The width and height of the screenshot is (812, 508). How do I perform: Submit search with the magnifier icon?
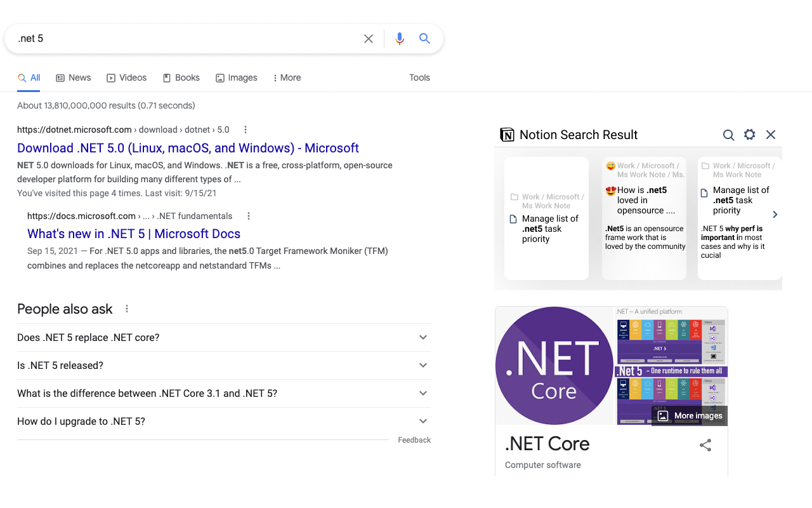[425, 39]
